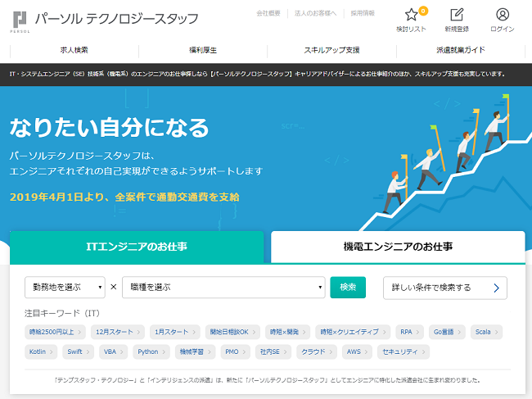Open the 検討リスト star icon
This screenshot has width=532, height=399.
(x=412, y=15)
